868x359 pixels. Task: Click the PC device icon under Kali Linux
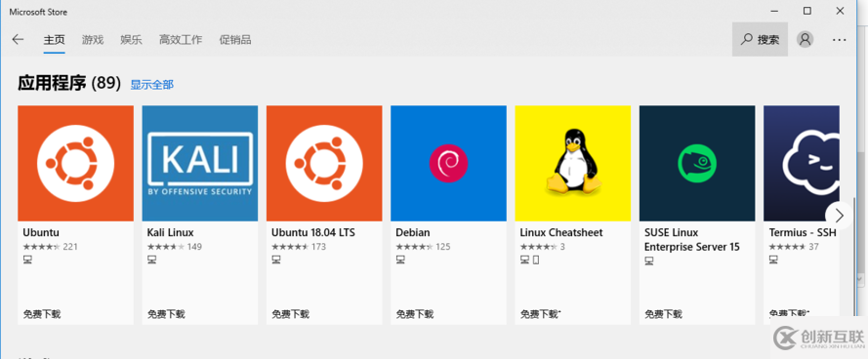coord(151,260)
